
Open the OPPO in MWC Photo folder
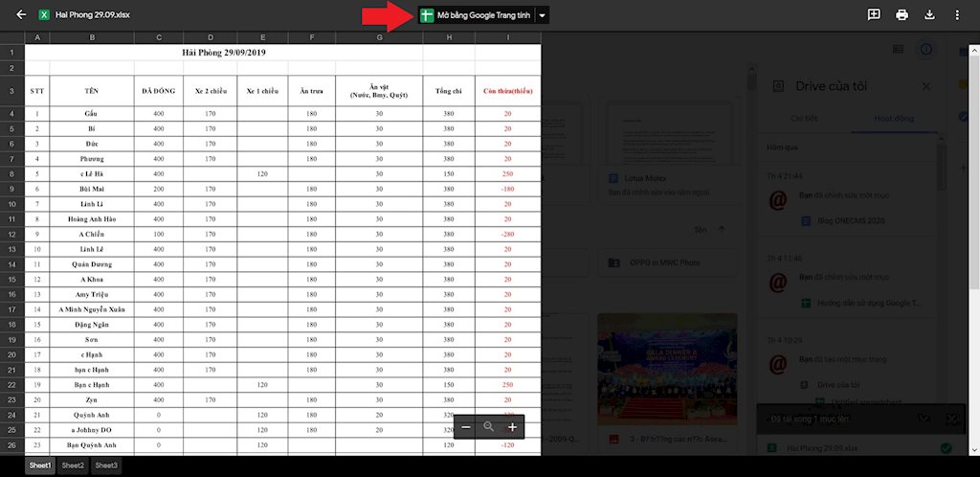[x=667, y=262]
